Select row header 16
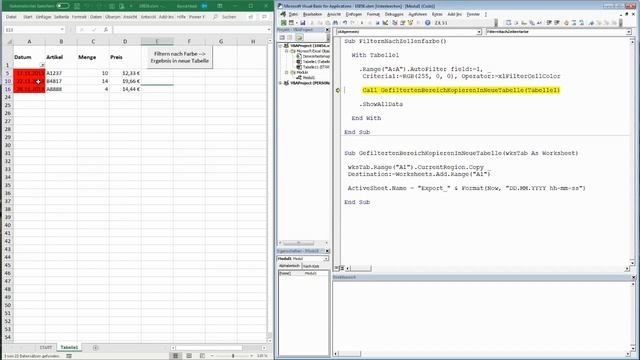Viewport: 640px width, 360px height. pyautogui.click(x=7, y=89)
